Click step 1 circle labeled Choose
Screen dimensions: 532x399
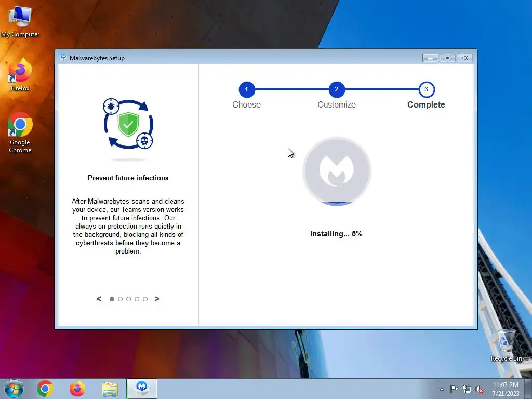tap(247, 89)
